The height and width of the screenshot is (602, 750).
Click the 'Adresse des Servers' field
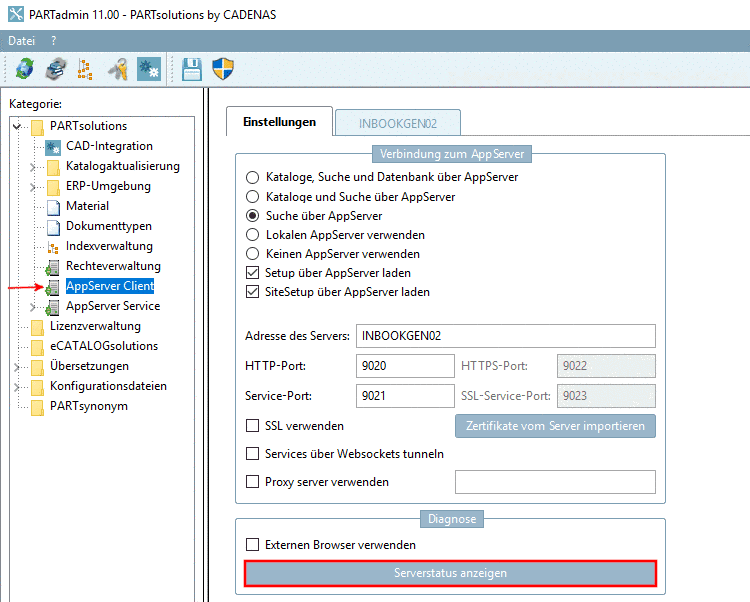[x=506, y=336]
